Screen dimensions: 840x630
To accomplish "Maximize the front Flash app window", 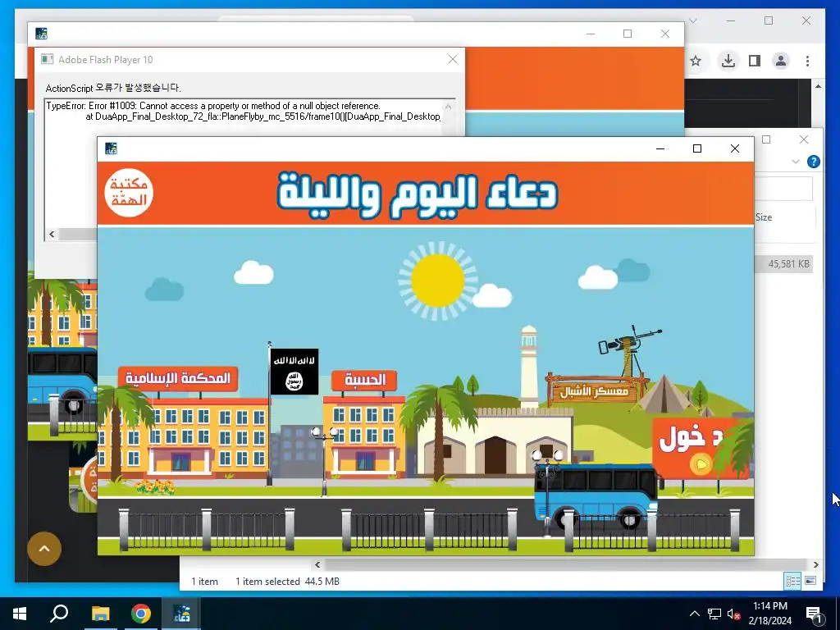I will pos(697,148).
